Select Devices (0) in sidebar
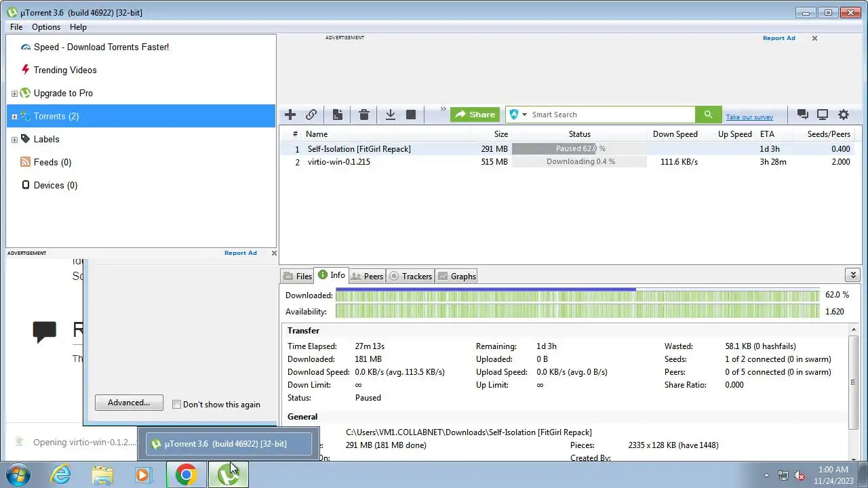This screenshot has height=488, width=868. [50, 185]
